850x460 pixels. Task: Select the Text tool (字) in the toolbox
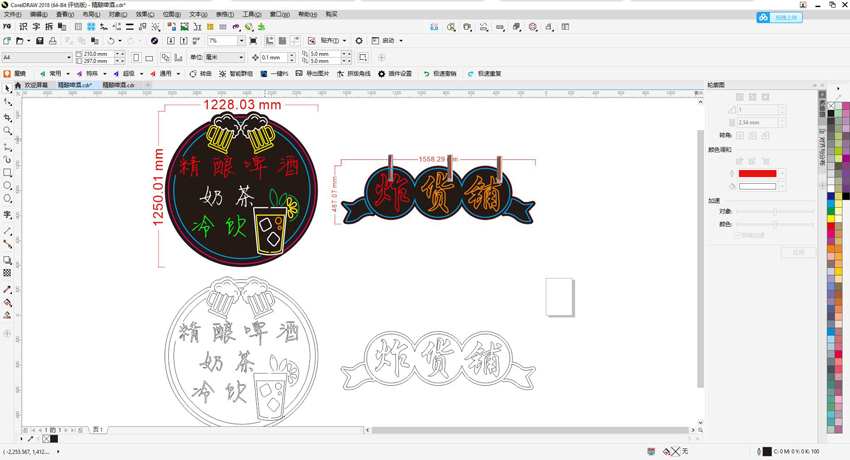pos(8,215)
